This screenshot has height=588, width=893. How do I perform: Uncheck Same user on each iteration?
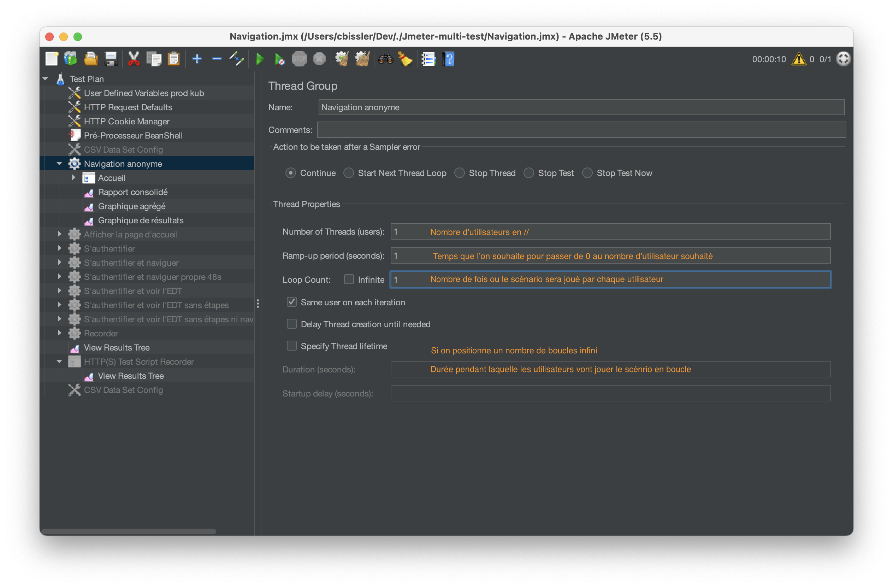tap(291, 302)
